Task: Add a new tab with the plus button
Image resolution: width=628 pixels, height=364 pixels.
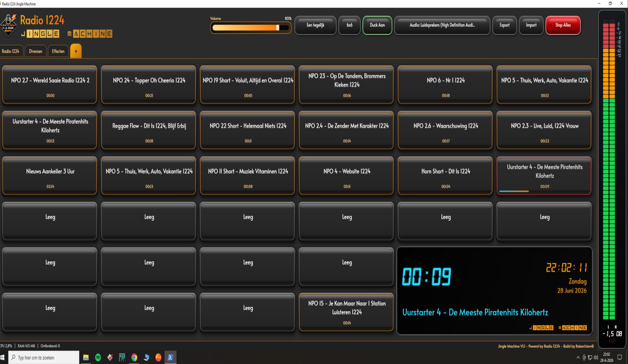Action: pyautogui.click(x=76, y=51)
